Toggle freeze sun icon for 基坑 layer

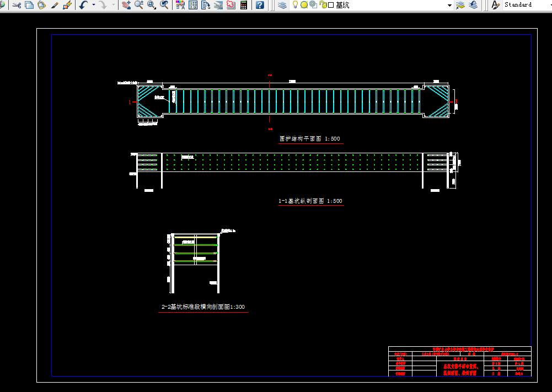[304, 5]
